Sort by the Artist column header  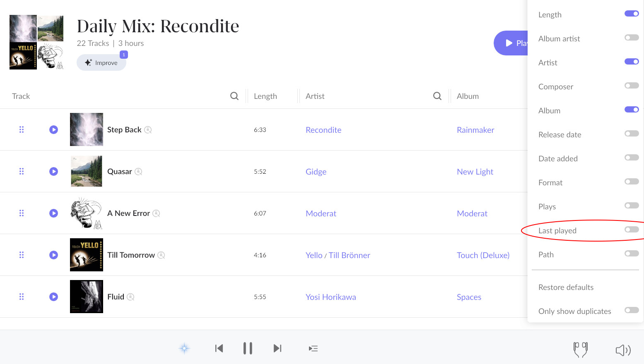(315, 96)
